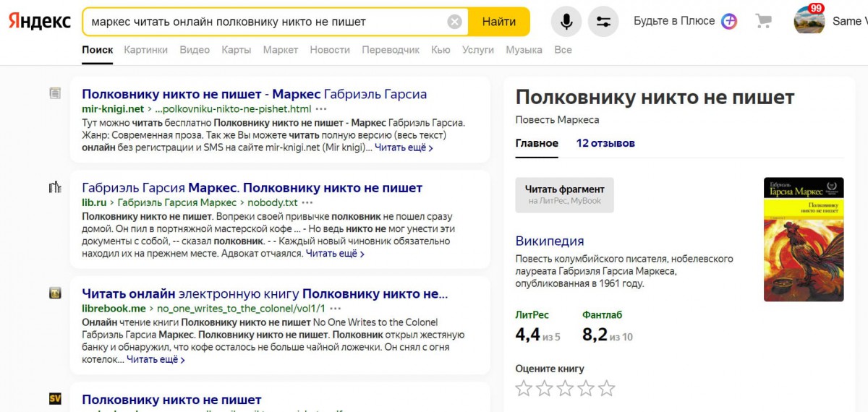Start voice search with microphone icon

pos(566,22)
